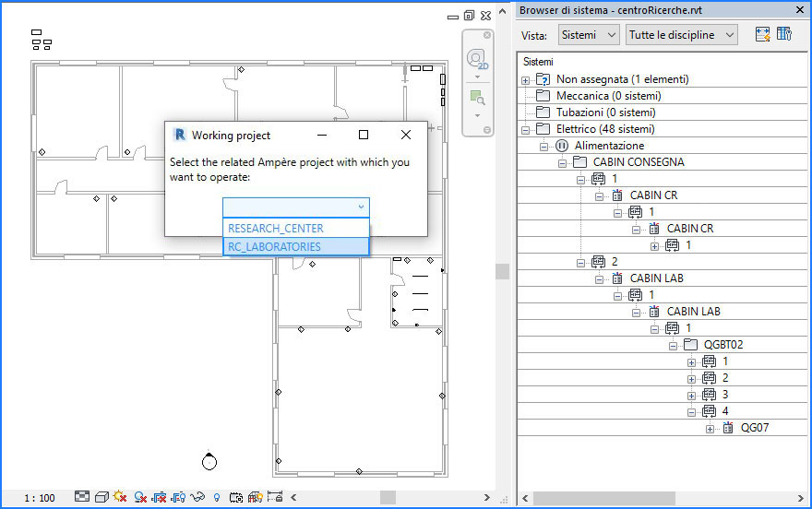Click the Autofit All Columns icon in system browser
This screenshot has height=509, width=812.
(x=763, y=35)
